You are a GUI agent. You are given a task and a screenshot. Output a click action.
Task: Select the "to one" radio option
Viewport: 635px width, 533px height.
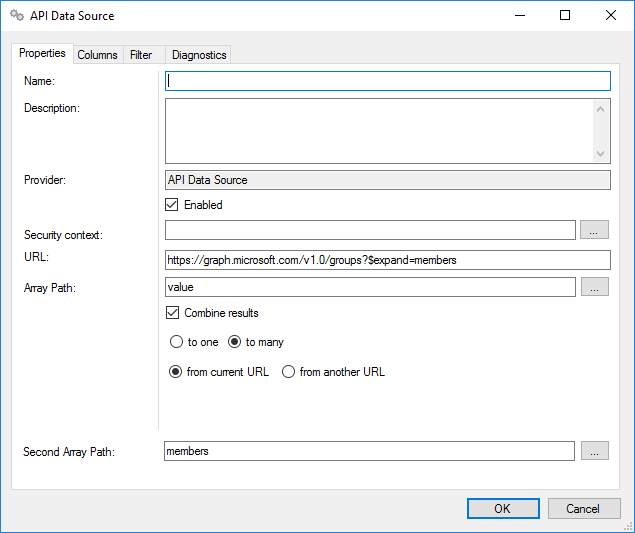click(x=176, y=342)
